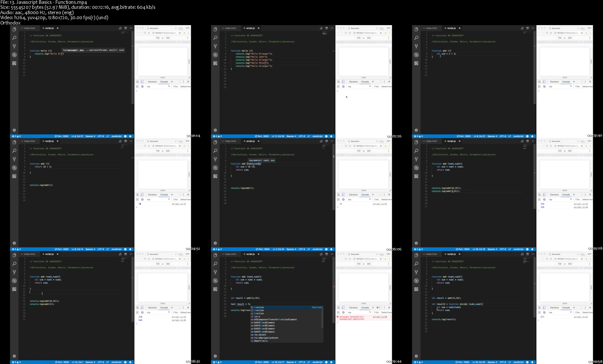Toggle console sidebar in 00:02:26 frame
The width and height of the screenshot is (603, 364).
(x=338, y=86)
